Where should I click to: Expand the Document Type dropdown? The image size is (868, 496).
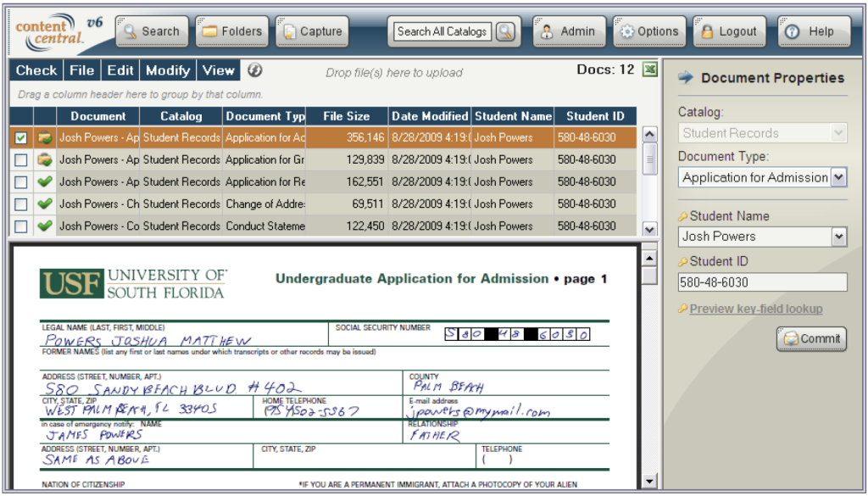coord(838,178)
